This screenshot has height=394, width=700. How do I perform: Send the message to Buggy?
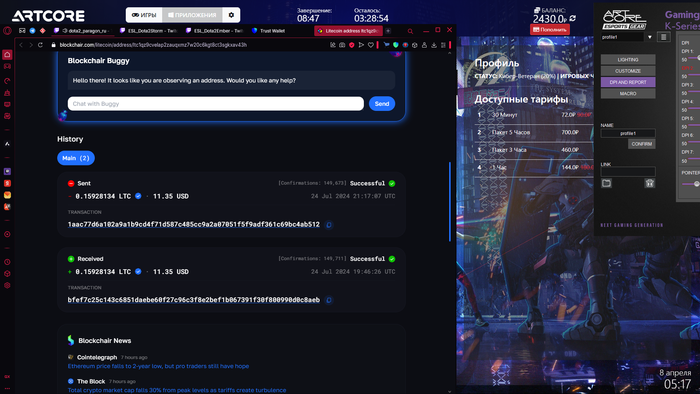[x=382, y=104]
